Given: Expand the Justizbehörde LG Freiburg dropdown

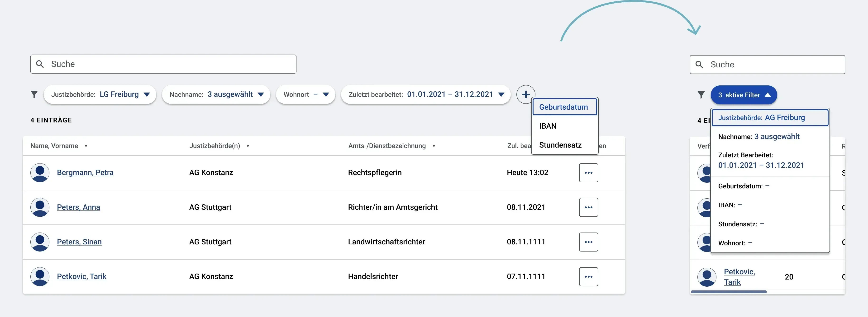Looking at the screenshot, I should coord(100,94).
